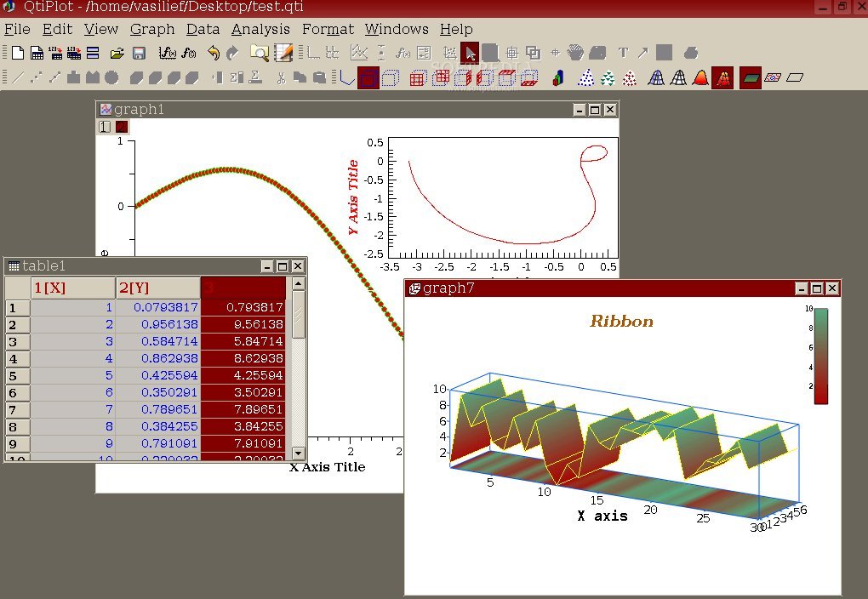Create a new table
Viewport: 868px width, 599px height.
pos(37,53)
